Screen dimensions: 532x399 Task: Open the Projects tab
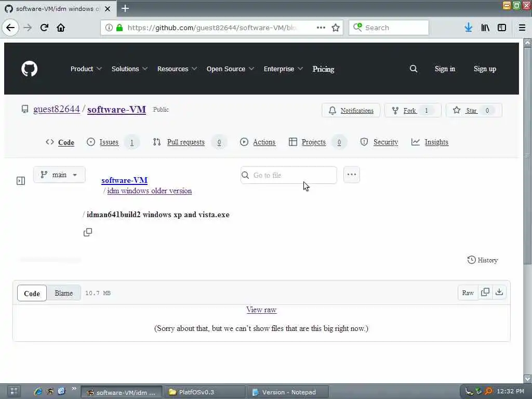click(317, 142)
